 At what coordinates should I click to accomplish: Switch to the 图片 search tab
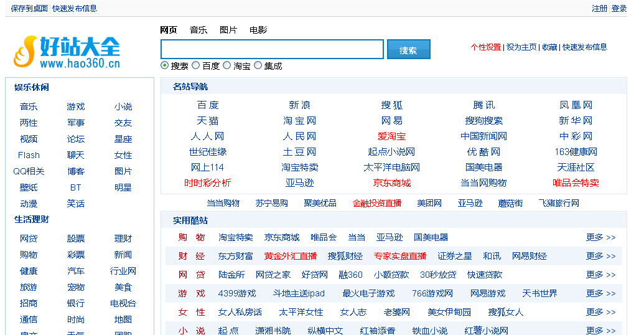pyautogui.click(x=228, y=30)
